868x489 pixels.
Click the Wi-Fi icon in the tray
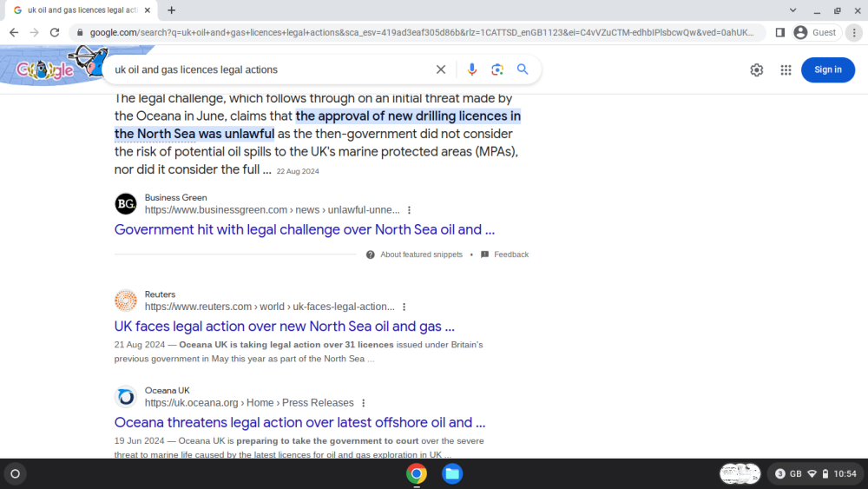[x=812, y=474]
